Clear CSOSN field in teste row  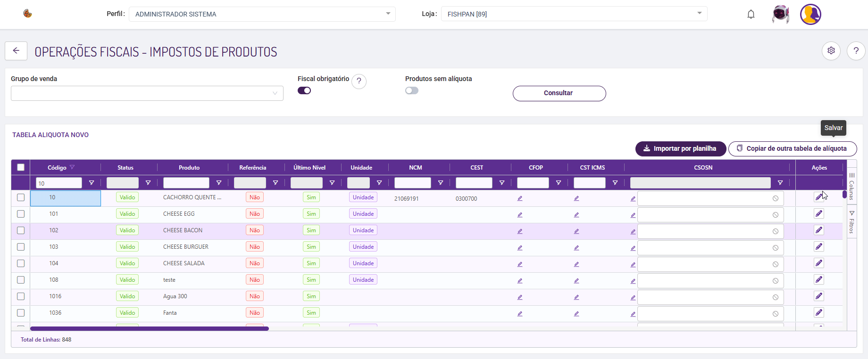click(x=776, y=281)
